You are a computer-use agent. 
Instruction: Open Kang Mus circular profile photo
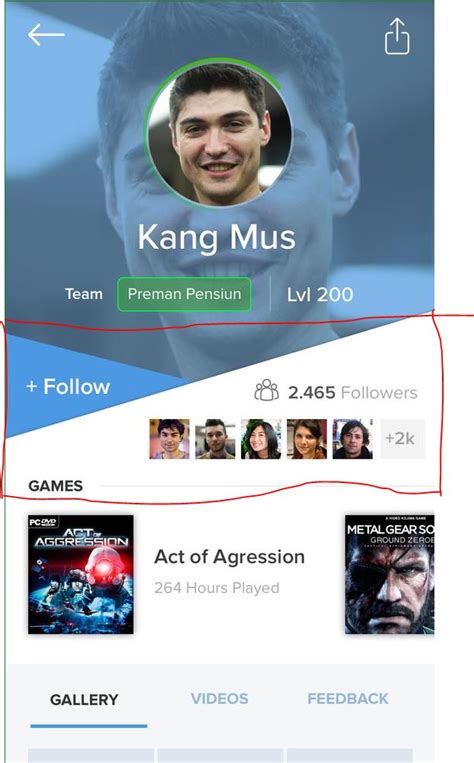219,134
